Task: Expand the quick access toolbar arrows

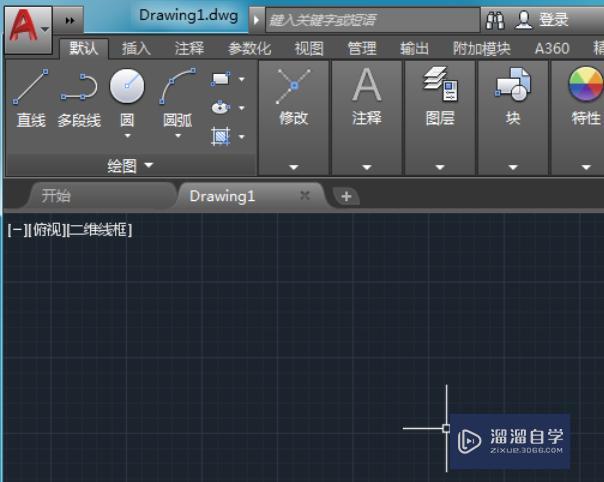Action: [70, 20]
